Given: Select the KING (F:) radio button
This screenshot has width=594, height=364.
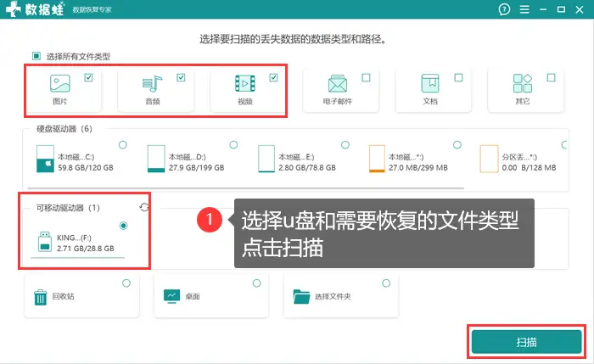Looking at the screenshot, I should 124,226.
